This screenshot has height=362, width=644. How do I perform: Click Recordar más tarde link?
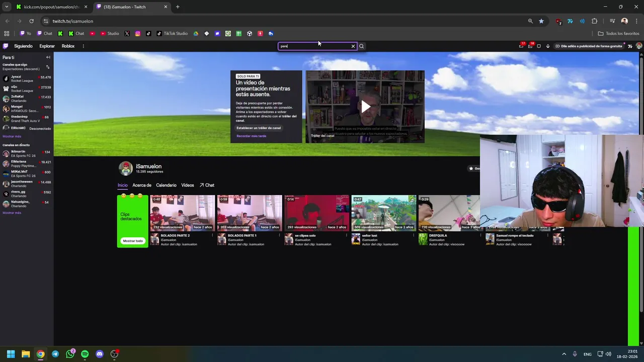click(x=252, y=136)
